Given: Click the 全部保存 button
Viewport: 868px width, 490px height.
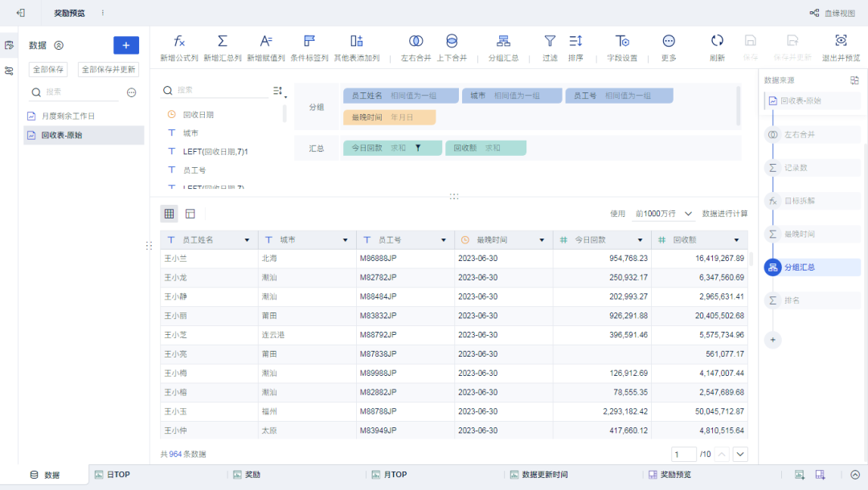Looking at the screenshot, I should pyautogui.click(x=48, y=70).
